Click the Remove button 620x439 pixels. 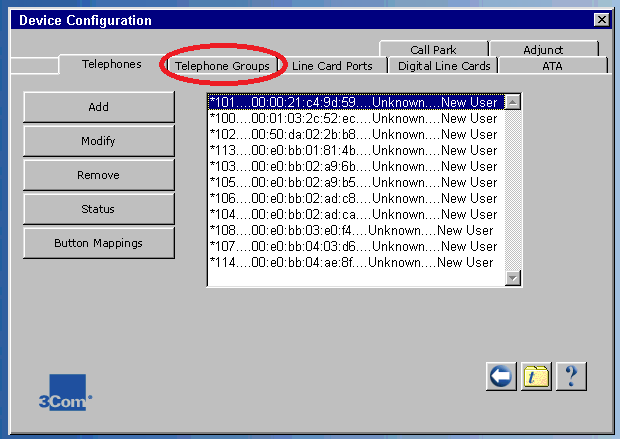[x=98, y=175]
